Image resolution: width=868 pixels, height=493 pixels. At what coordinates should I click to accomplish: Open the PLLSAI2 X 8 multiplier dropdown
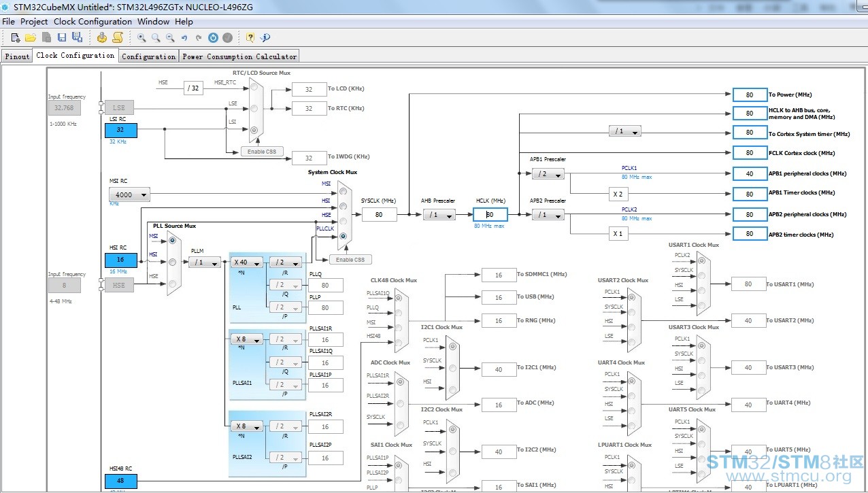248,426
